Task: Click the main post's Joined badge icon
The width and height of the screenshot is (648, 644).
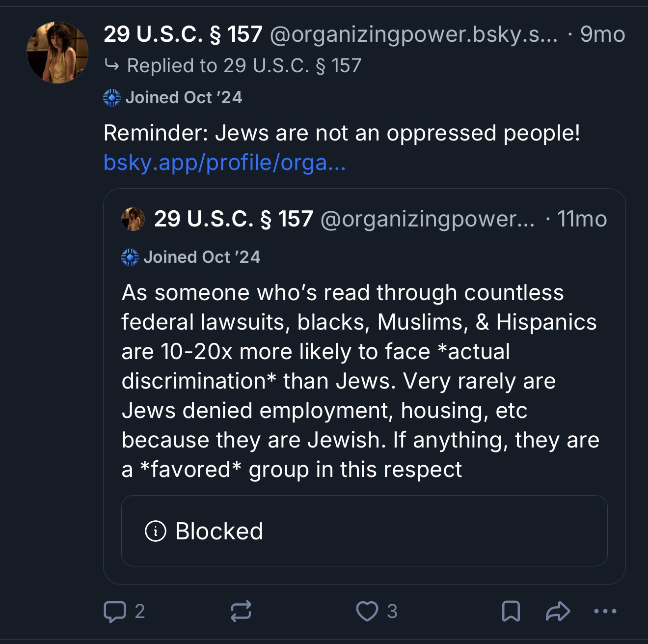Action: tap(112, 98)
